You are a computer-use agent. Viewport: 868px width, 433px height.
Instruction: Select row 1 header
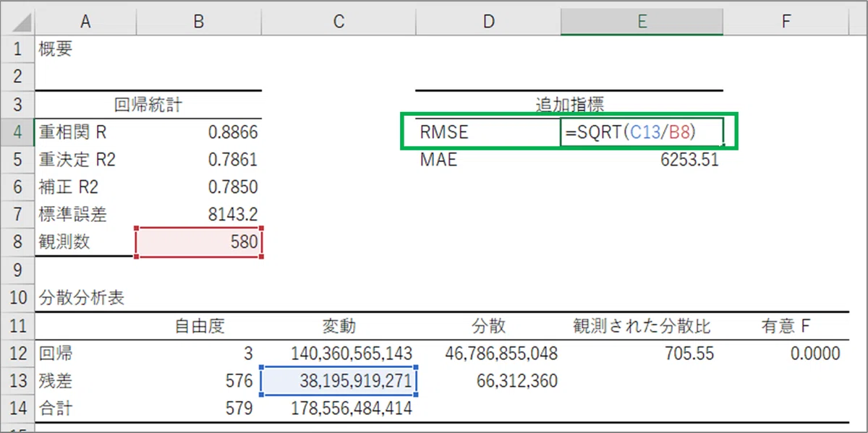[x=20, y=49]
